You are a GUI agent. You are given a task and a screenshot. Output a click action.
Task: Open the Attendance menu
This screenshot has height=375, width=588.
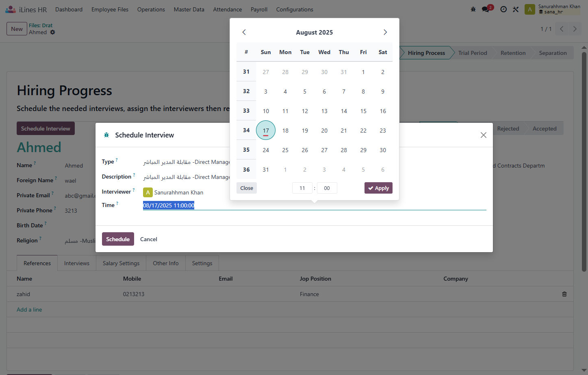(228, 9)
